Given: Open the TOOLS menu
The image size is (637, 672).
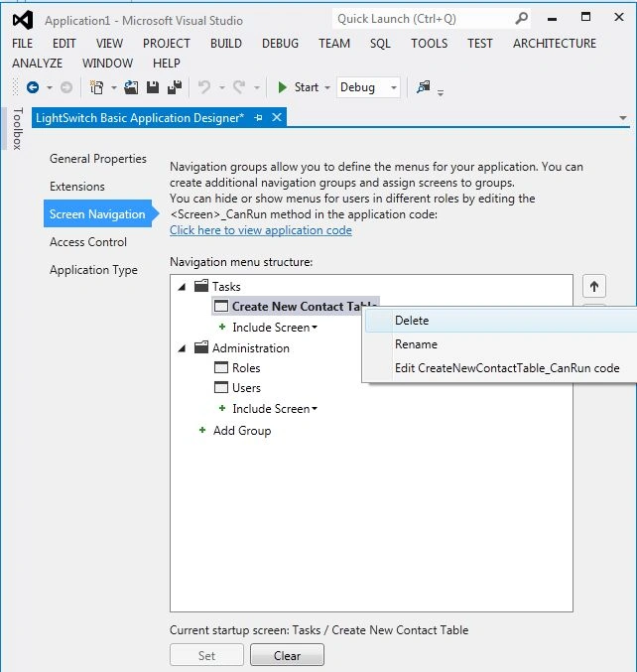Looking at the screenshot, I should (429, 44).
